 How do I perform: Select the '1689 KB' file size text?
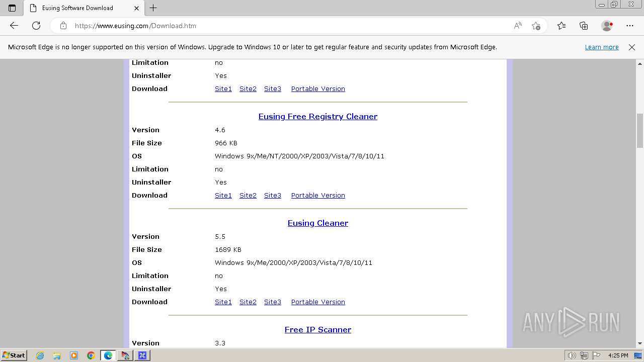pyautogui.click(x=228, y=249)
